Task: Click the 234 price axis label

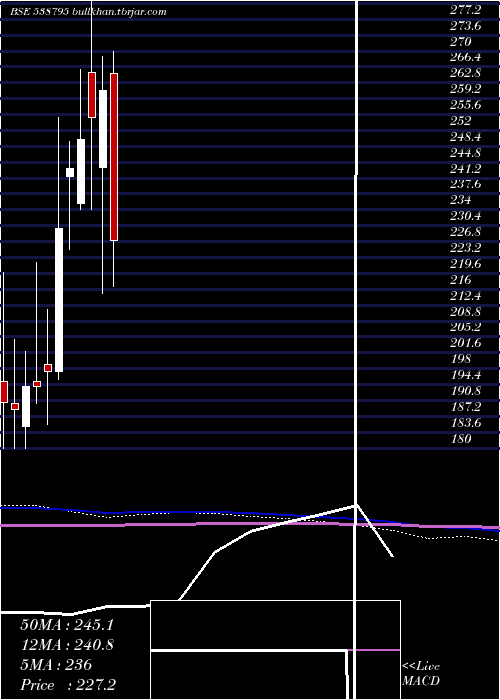Action: pos(460,200)
